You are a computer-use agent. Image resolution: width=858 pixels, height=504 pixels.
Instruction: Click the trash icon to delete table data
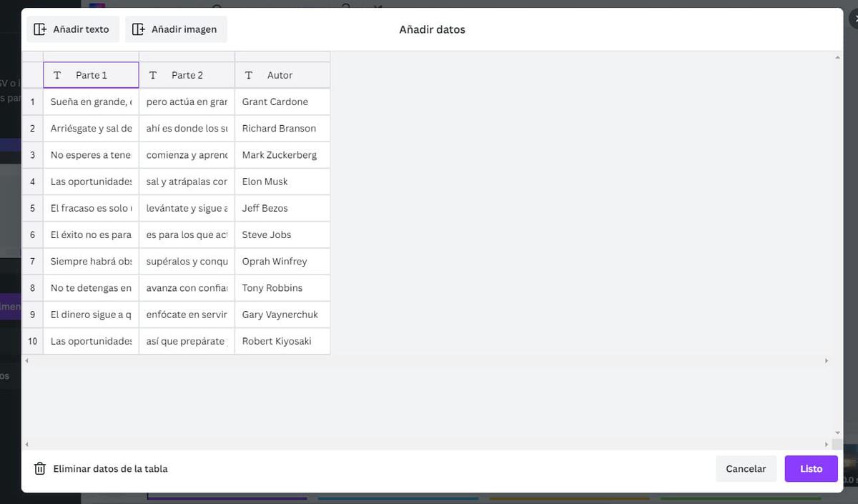[40, 469]
